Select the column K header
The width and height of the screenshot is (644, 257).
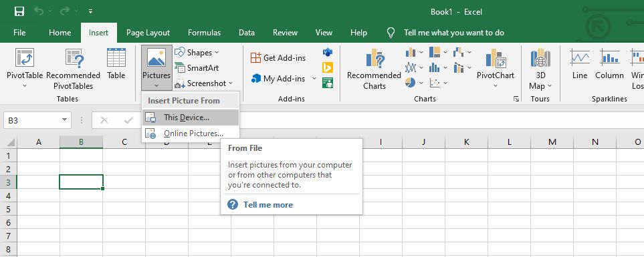click(467, 142)
